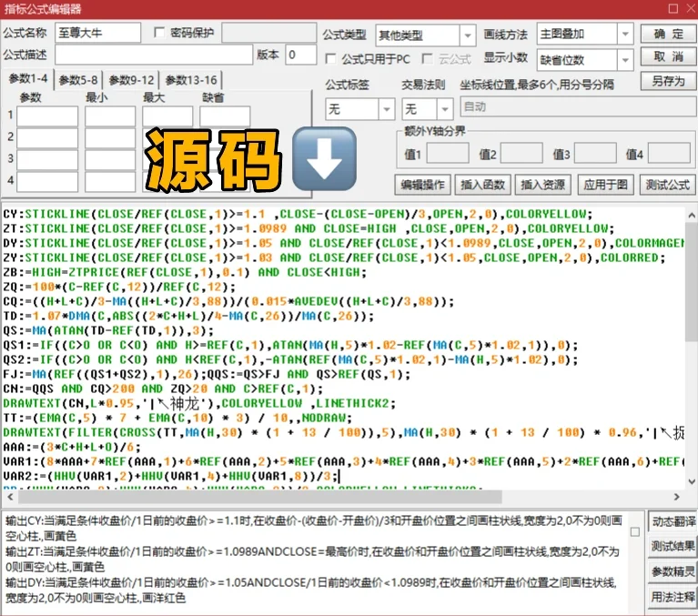This screenshot has width=698, height=616.
Task: Click the code line starting with CN:=QQS
Action: (164, 389)
